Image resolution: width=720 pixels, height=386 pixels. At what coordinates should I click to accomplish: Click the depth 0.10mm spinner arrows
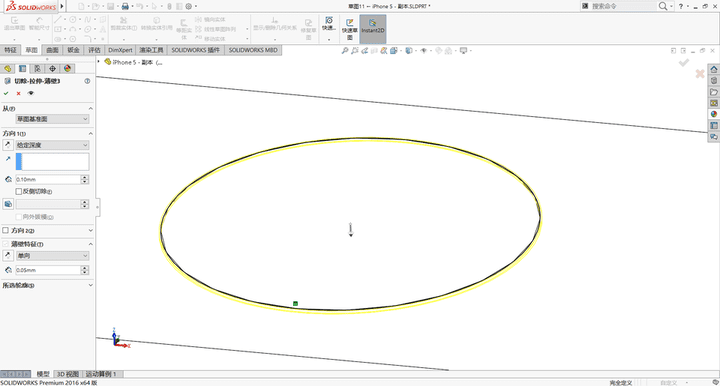(84, 179)
